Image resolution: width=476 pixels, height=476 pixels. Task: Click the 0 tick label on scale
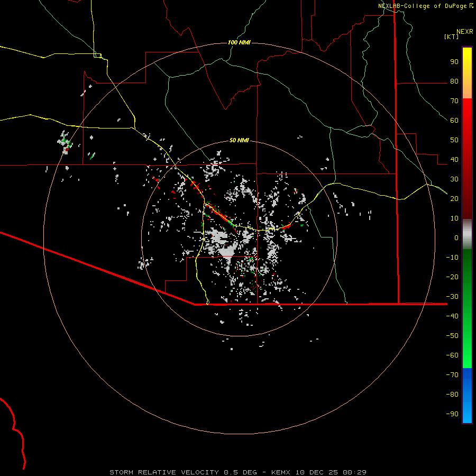pyautogui.click(x=456, y=238)
